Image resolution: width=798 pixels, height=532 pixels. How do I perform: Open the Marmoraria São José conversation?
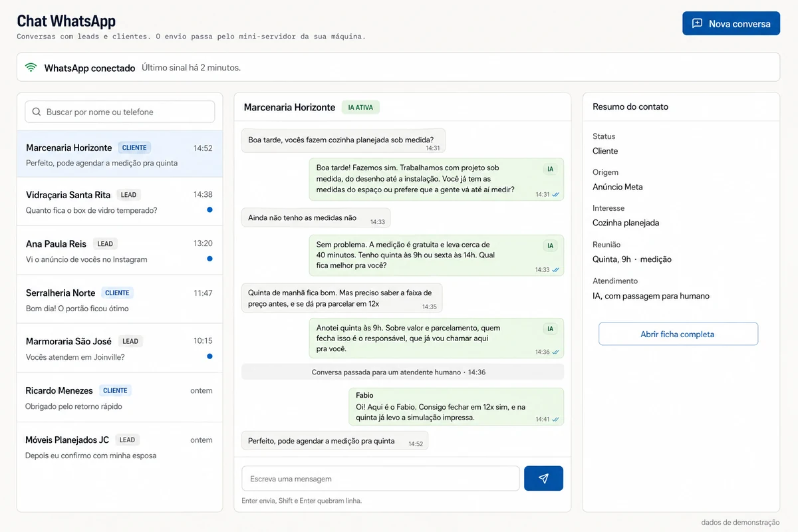pyautogui.click(x=120, y=348)
